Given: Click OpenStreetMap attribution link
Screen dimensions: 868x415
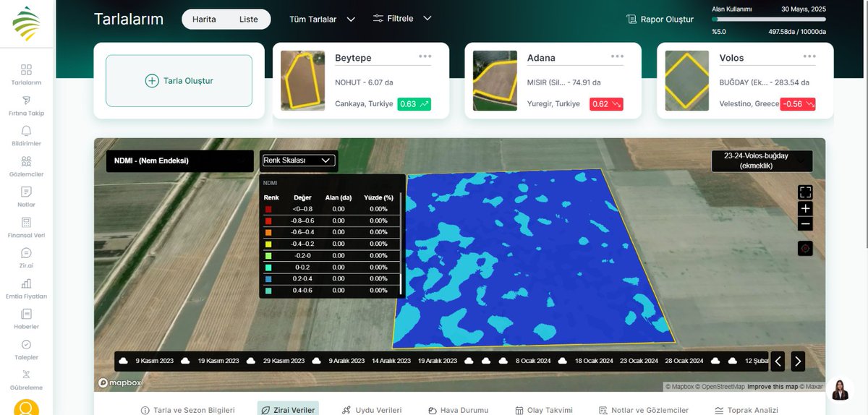Looking at the screenshot, I should click(x=720, y=387).
